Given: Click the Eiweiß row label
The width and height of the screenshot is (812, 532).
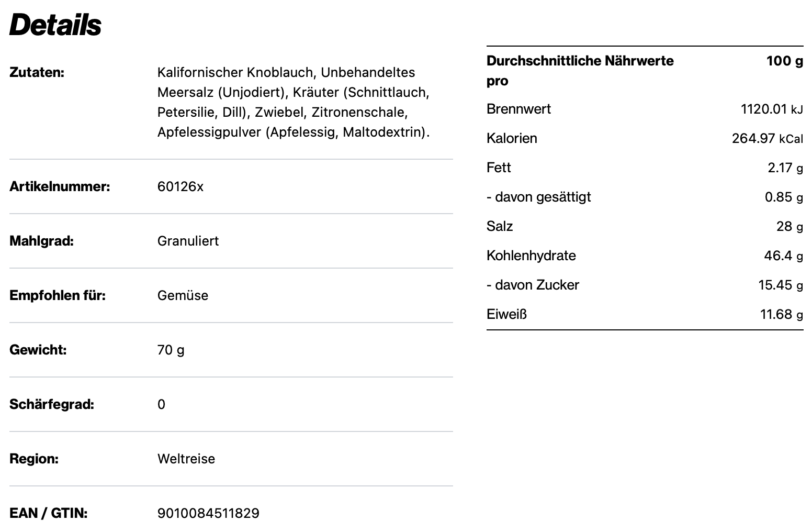Looking at the screenshot, I should point(506,314).
